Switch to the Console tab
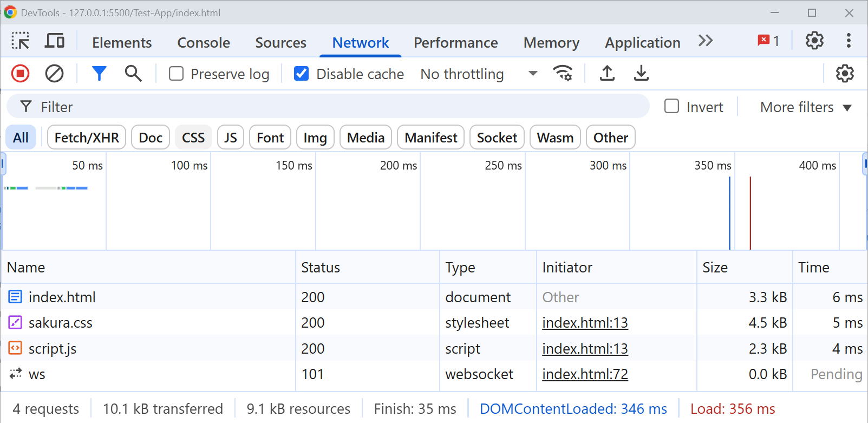The height and width of the screenshot is (423, 868). 204,43
